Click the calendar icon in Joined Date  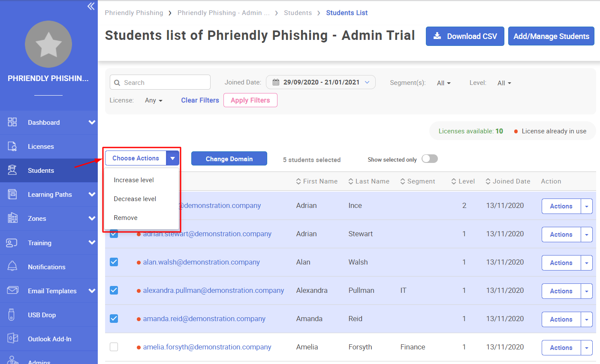(x=276, y=82)
